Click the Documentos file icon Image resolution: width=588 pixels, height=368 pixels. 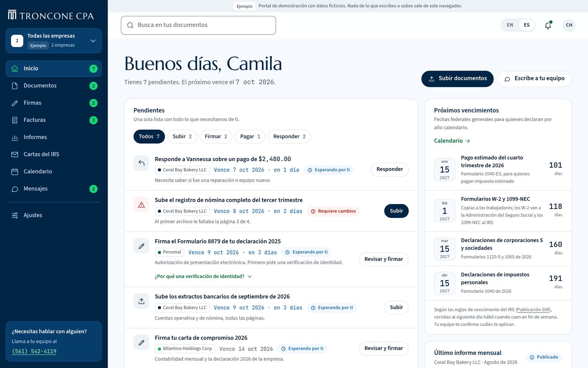[15, 86]
